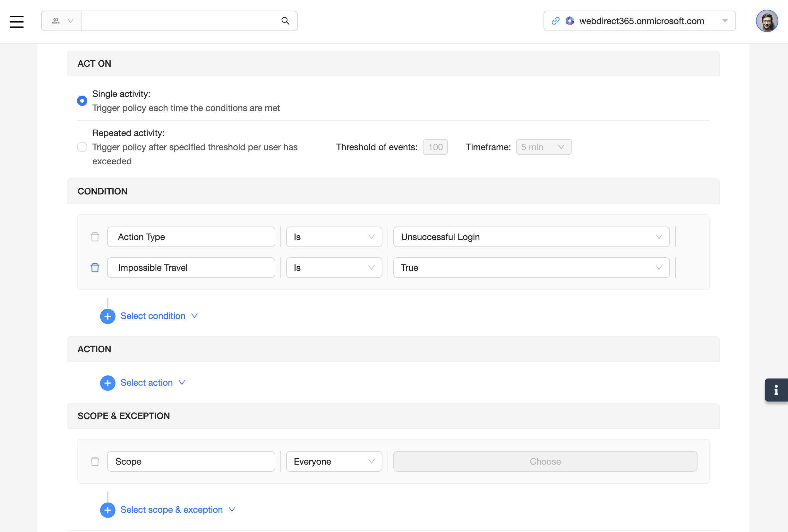Viewport: 788px width, 532px height.
Task: Click the Select scope & exception link
Action: 172,510
